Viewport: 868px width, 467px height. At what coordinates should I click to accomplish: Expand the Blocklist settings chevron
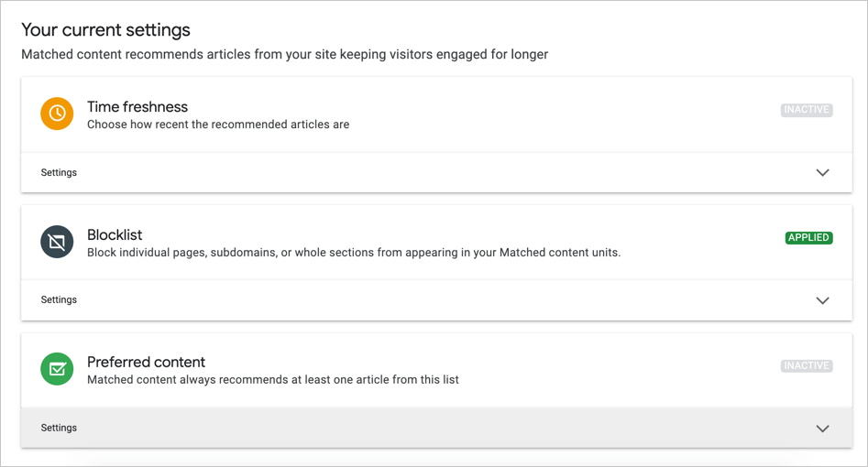tap(822, 300)
